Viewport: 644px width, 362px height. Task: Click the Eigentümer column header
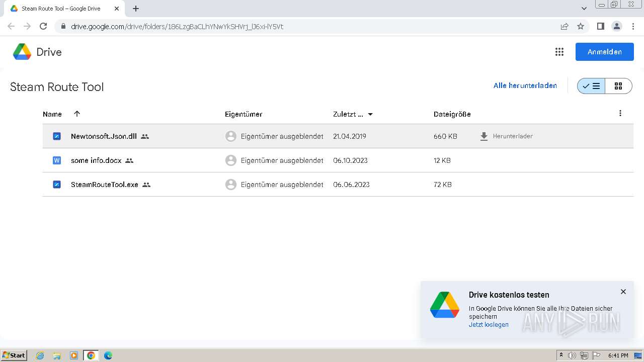point(244,114)
